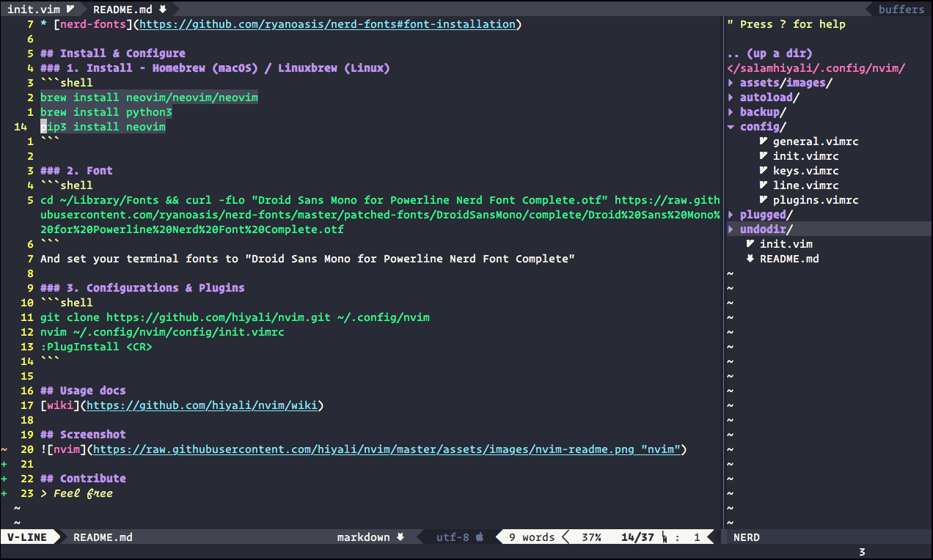Click the nvim config/init.vimrc command line

[162, 332]
